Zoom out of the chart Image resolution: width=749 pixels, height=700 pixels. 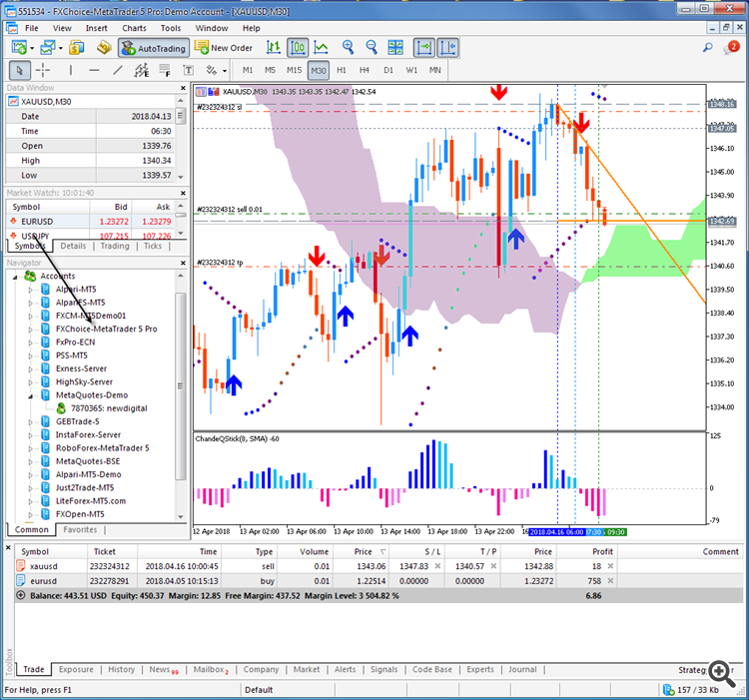372,48
